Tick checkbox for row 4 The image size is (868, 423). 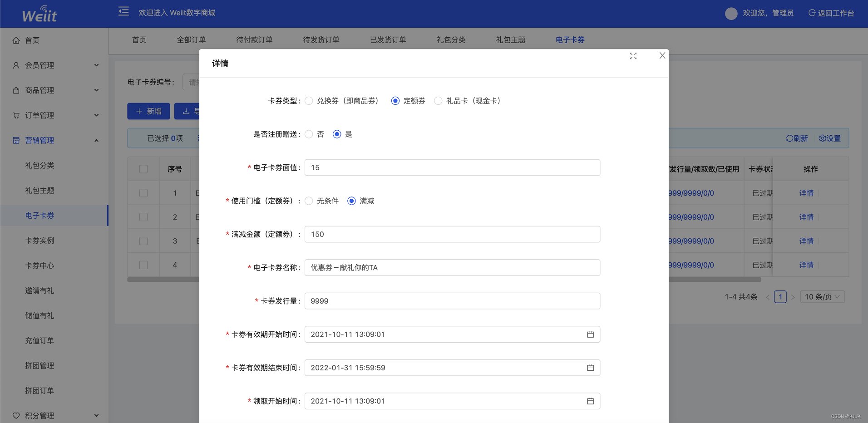(x=143, y=265)
